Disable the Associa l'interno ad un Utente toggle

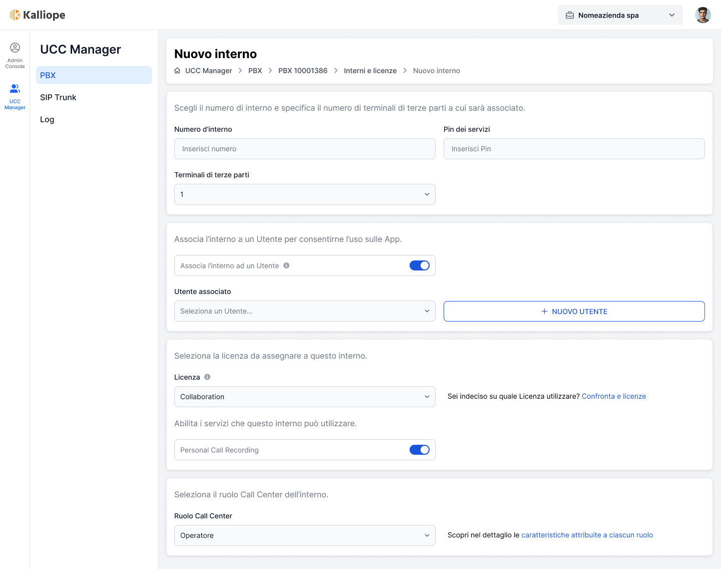coord(419,265)
